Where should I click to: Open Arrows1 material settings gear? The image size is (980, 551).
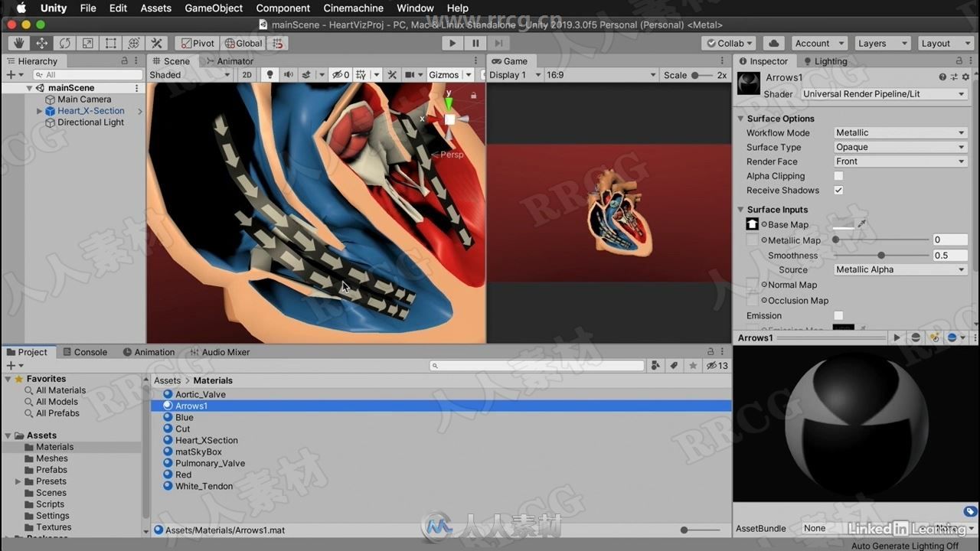pos(965,77)
